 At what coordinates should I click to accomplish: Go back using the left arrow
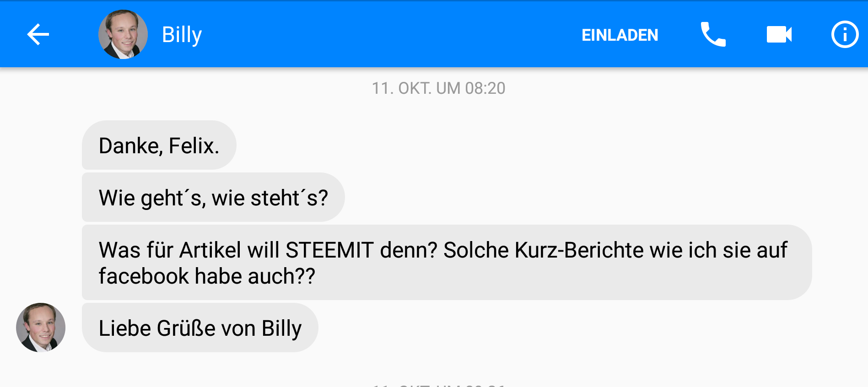tap(38, 35)
